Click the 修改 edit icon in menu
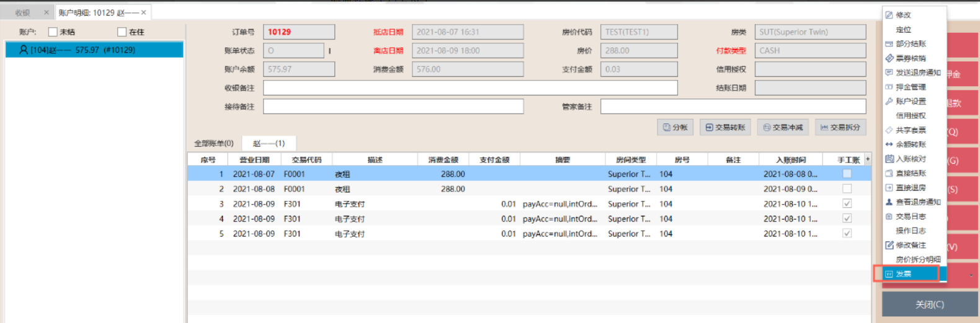The height and width of the screenshot is (323, 980). point(889,15)
